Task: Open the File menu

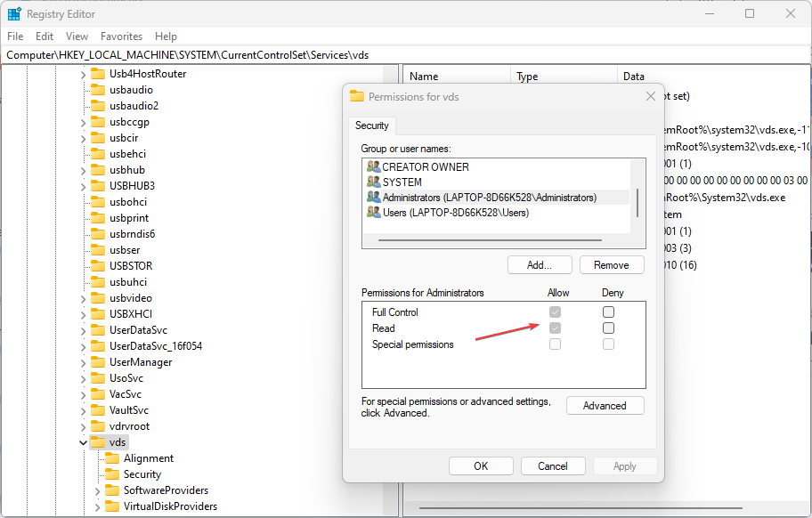Action: (15, 36)
